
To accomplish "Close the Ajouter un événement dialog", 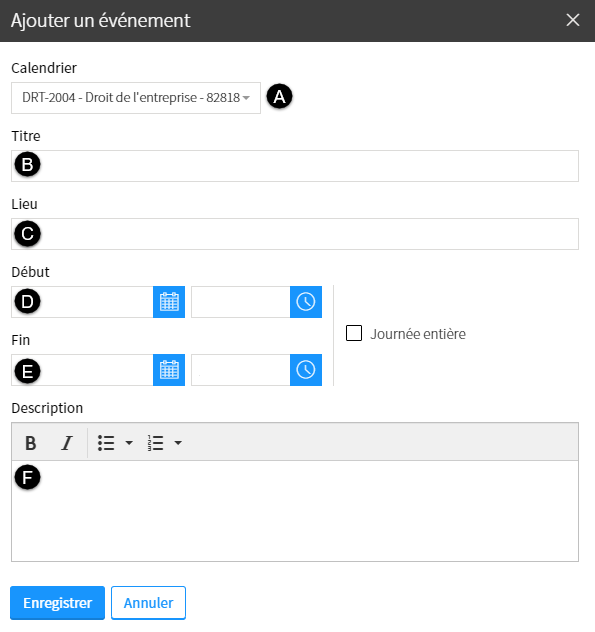I will [x=573, y=20].
